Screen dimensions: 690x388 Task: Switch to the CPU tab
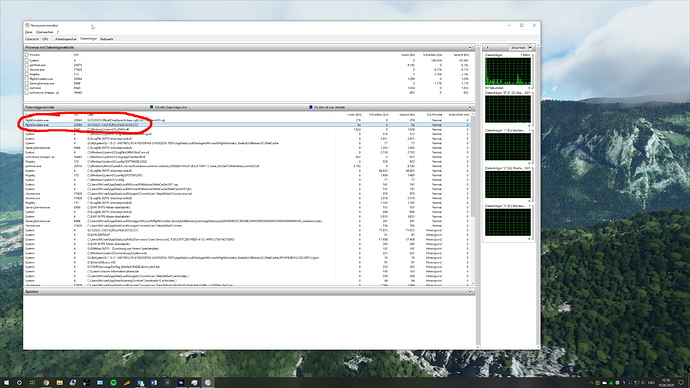(x=45, y=39)
